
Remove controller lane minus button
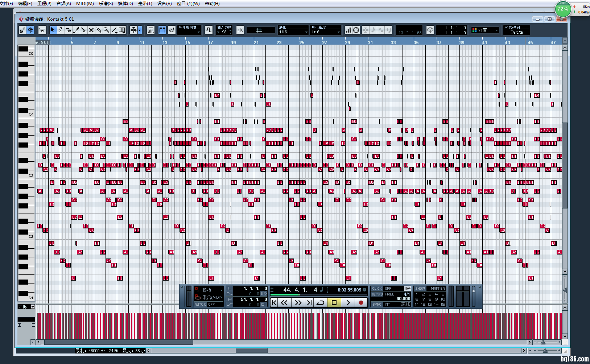coord(33,325)
